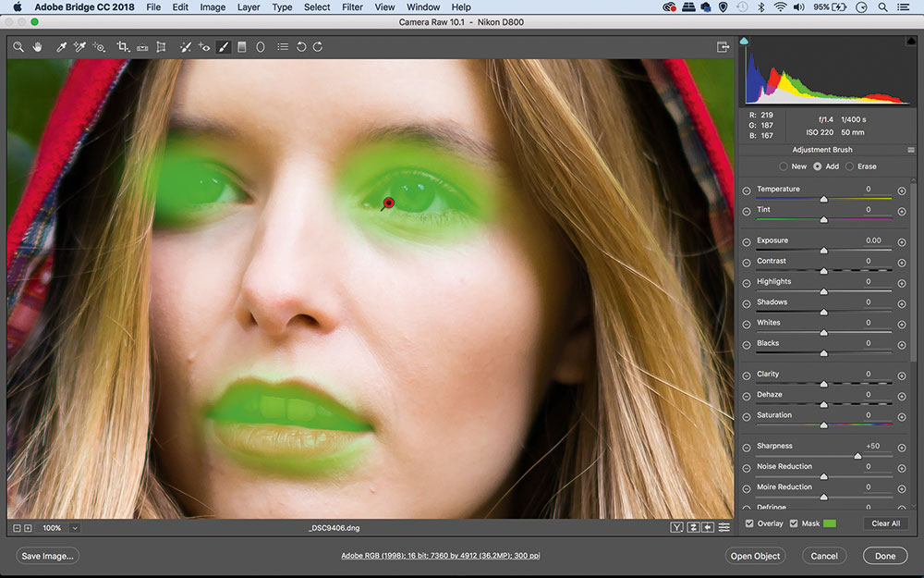The height and width of the screenshot is (578, 924).
Task: Uncheck the Mask checkbox
Action: (794, 523)
